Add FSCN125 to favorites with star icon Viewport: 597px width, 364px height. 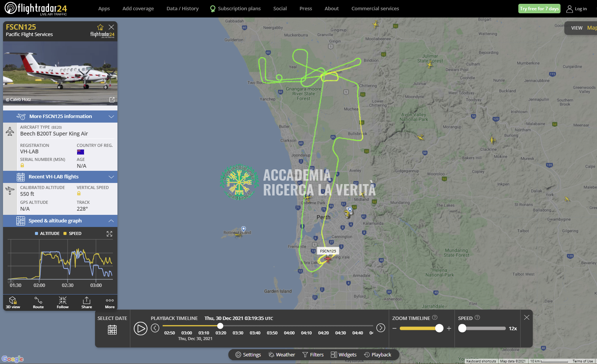pyautogui.click(x=100, y=27)
